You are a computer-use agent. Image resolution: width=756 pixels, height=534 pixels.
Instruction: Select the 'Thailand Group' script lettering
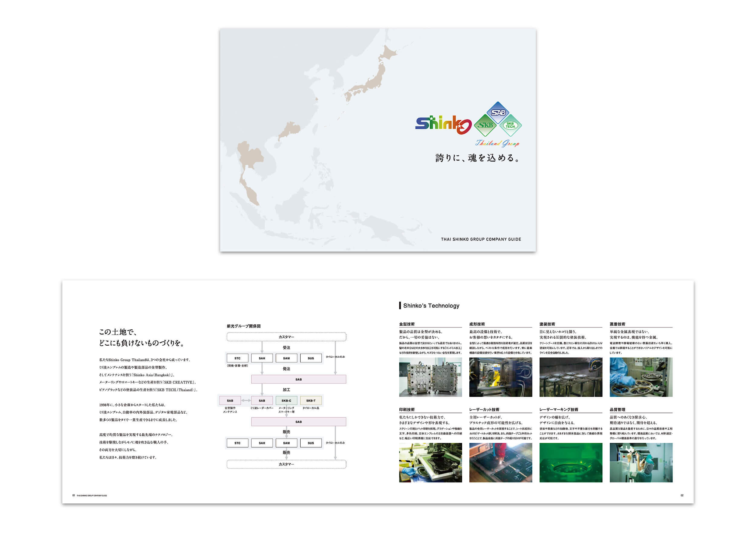[x=497, y=143]
